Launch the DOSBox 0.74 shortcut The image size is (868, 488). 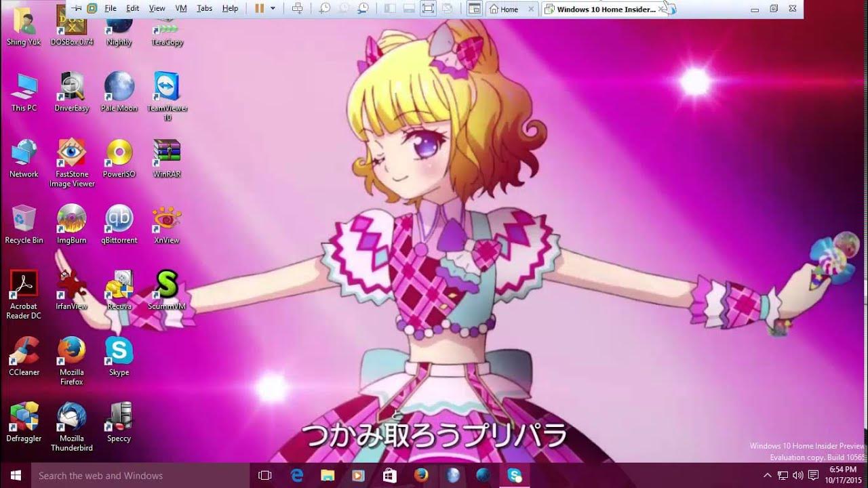(71, 26)
